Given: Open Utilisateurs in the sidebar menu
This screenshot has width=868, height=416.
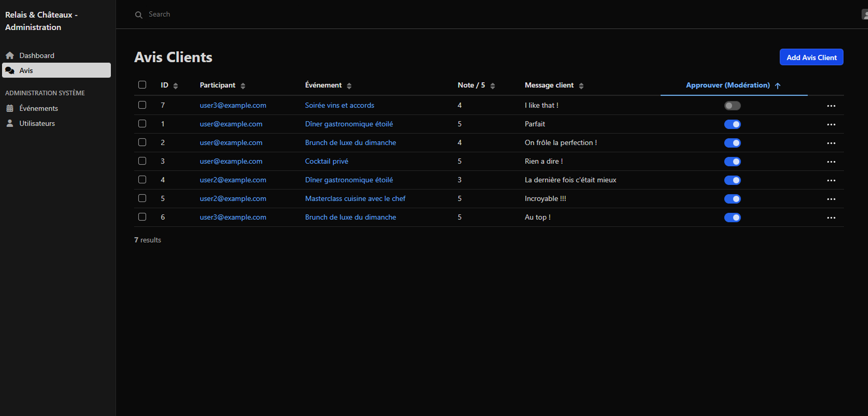Looking at the screenshot, I should [37, 123].
